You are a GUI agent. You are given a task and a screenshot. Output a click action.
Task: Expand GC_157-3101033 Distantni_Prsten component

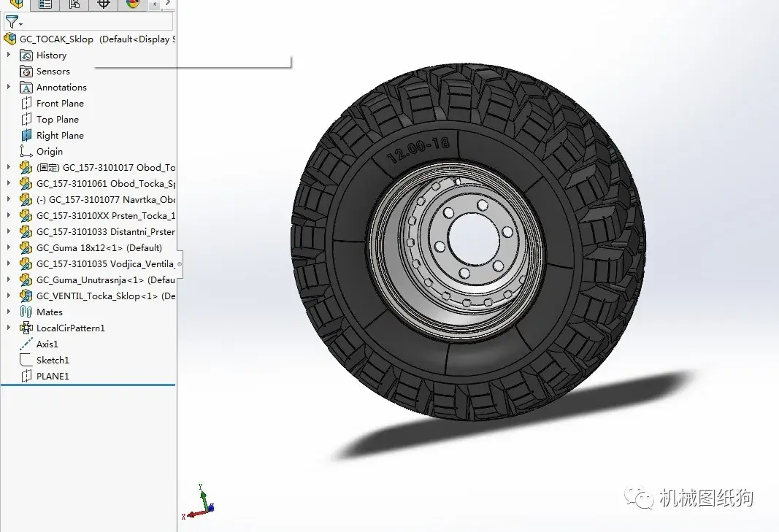point(9,231)
